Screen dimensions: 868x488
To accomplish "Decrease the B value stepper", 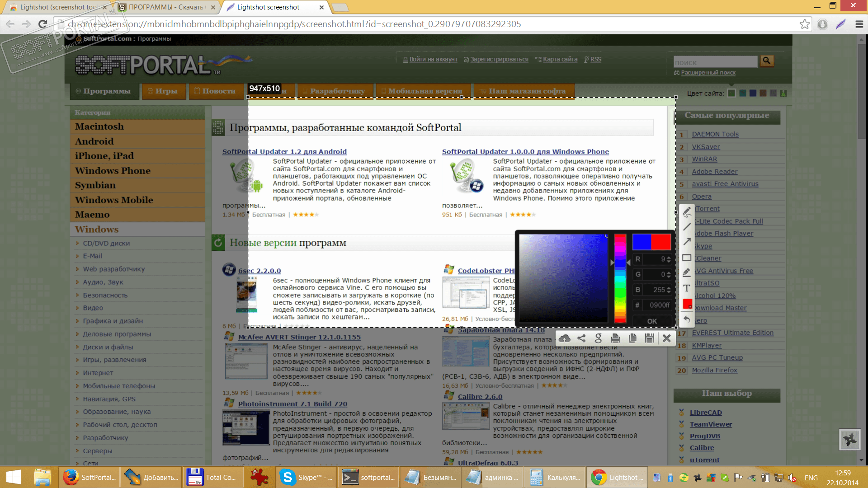I will (x=669, y=292).
